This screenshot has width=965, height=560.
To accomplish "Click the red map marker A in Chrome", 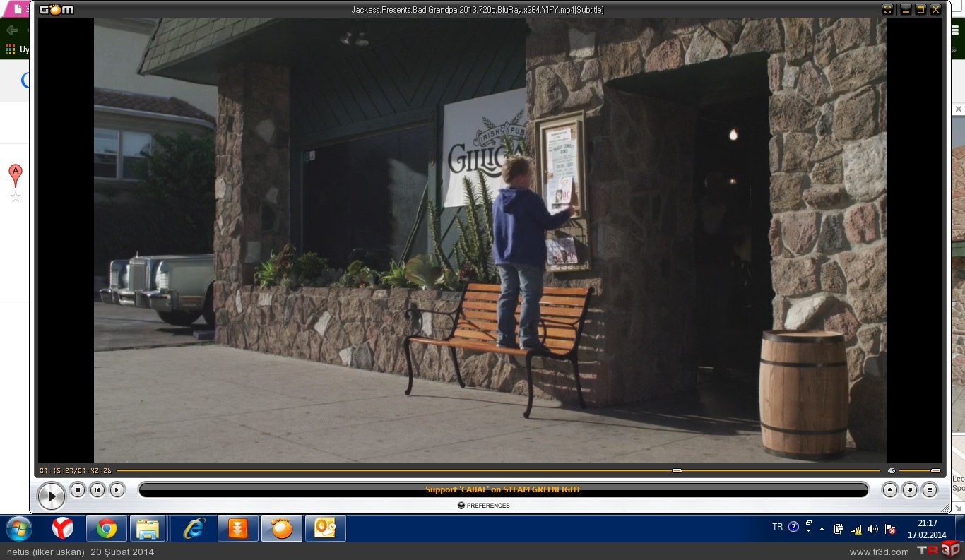I will tap(15, 174).
